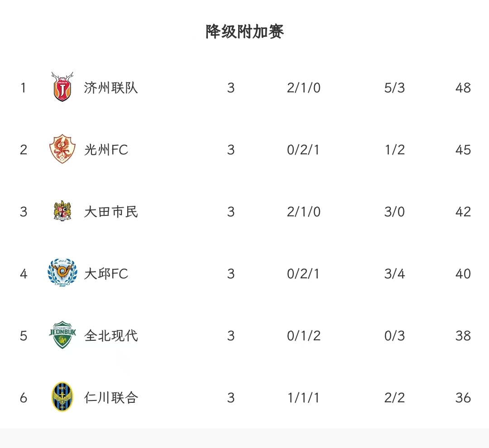Click the green Jeonbuk Hyundai crest
This screenshot has height=448, width=489.
pyautogui.click(x=62, y=335)
